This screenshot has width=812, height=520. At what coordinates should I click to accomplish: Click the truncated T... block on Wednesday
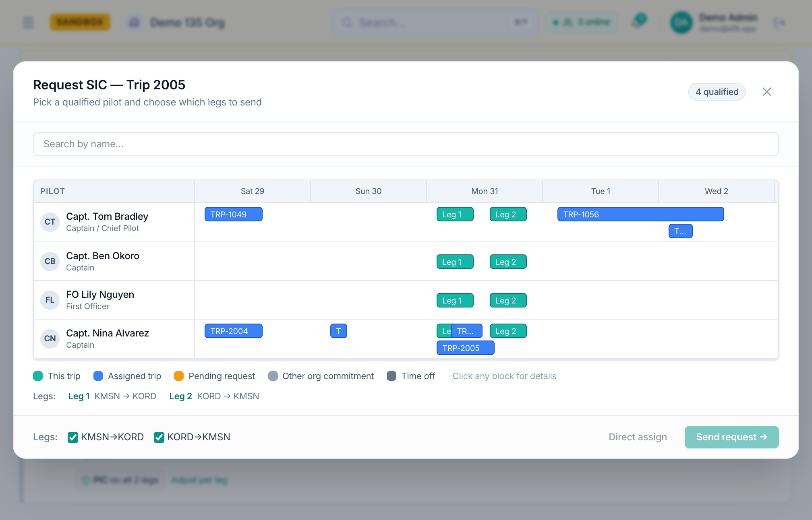click(681, 231)
